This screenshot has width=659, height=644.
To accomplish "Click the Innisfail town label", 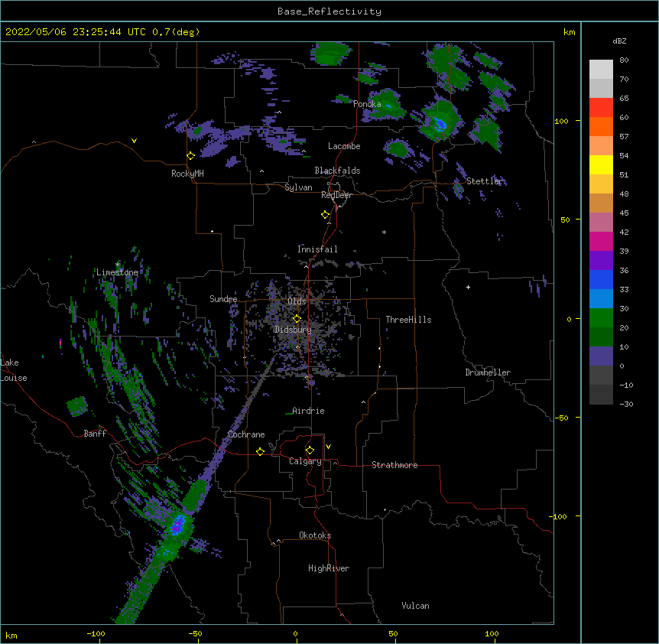I will pyautogui.click(x=317, y=249).
